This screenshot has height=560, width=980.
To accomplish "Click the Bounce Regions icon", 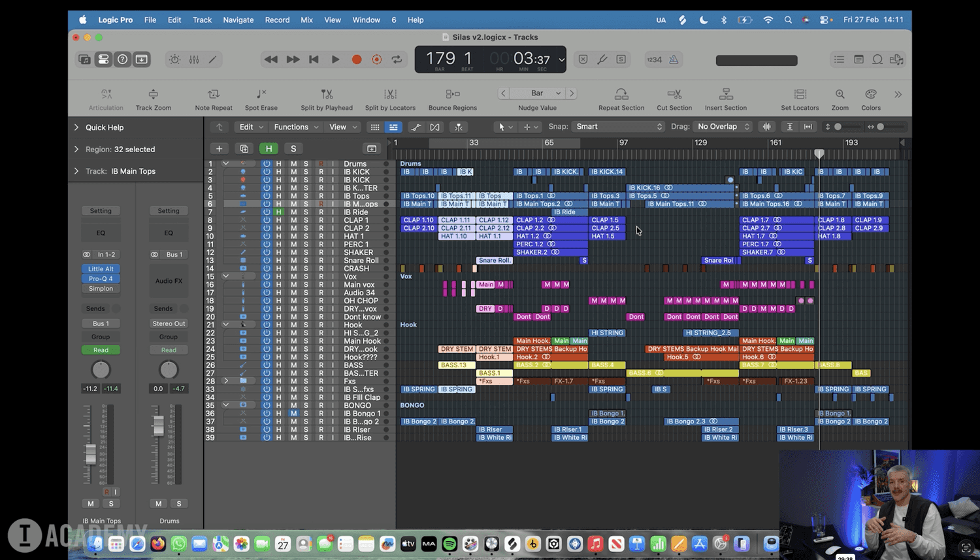I will pos(452,95).
